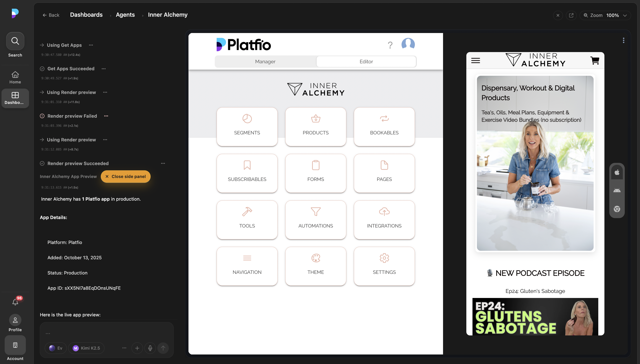Click Inner Alchemy breadcrumb
This screenshot has height=364, width=640.
click(x=168, y=15)
